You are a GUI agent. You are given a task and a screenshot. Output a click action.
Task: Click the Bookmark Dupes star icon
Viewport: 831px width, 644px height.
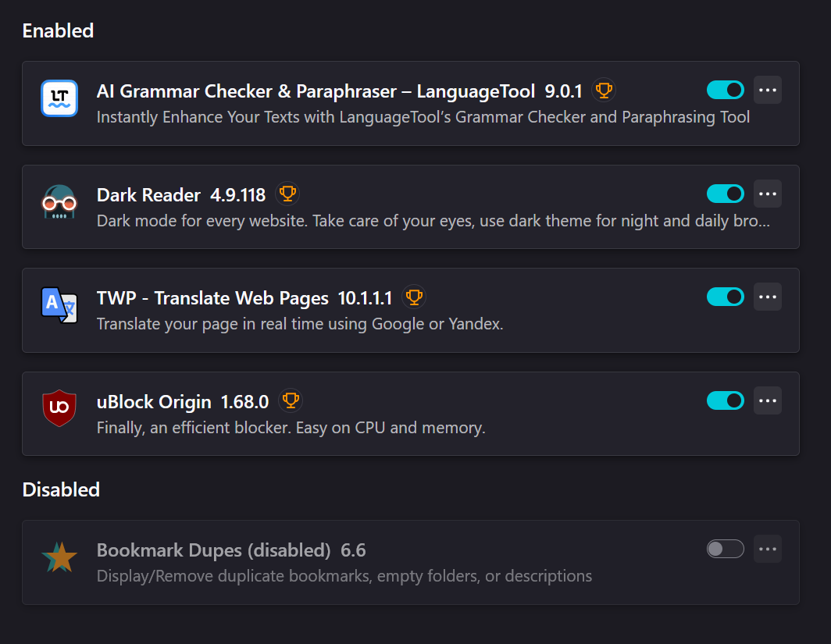coord(59,557)
